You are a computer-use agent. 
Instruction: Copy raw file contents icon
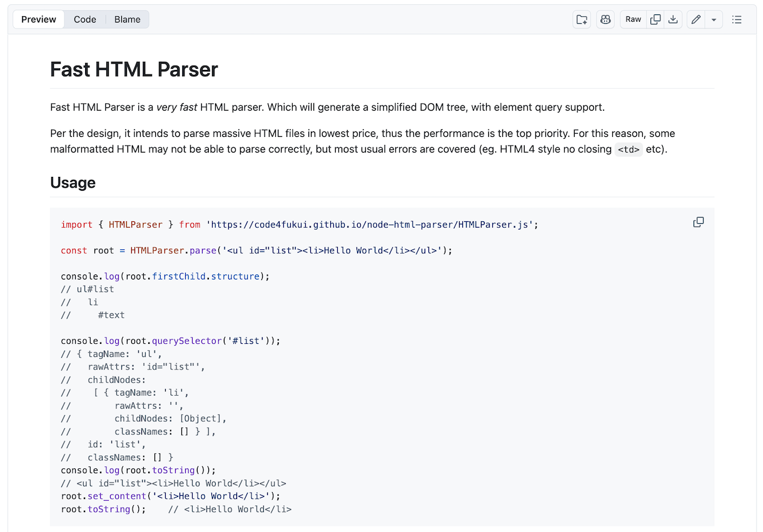click(655, 19)
